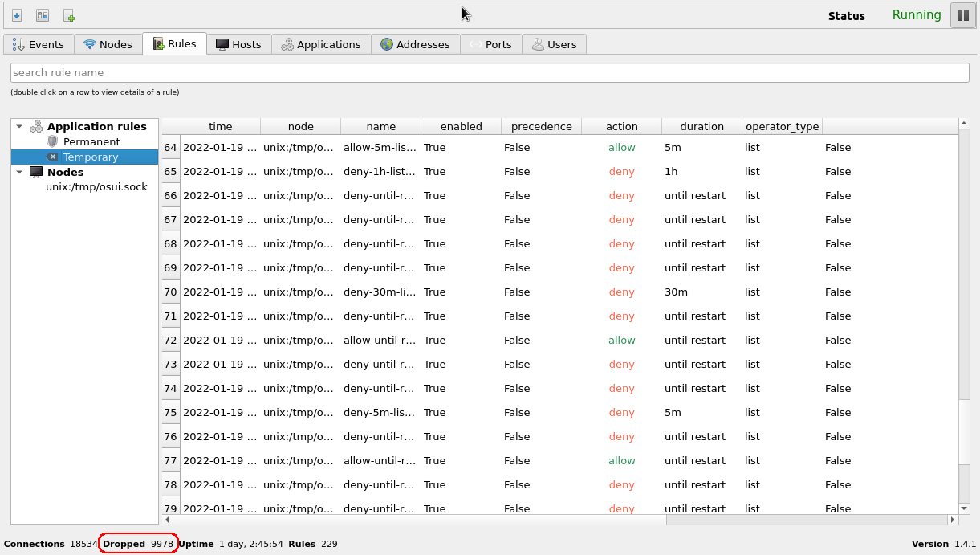Click the precedence False cell in row 74
Screen dimensions: 980x555
tap(541, 389)
